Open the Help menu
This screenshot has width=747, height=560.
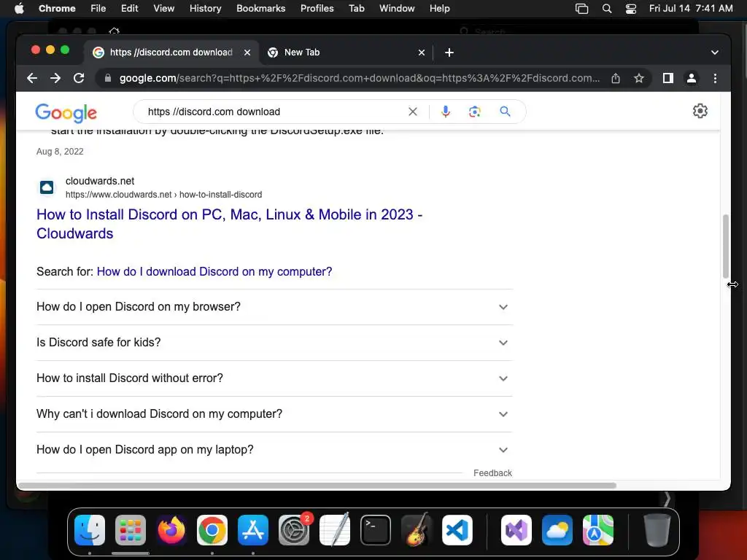point(439,9)
